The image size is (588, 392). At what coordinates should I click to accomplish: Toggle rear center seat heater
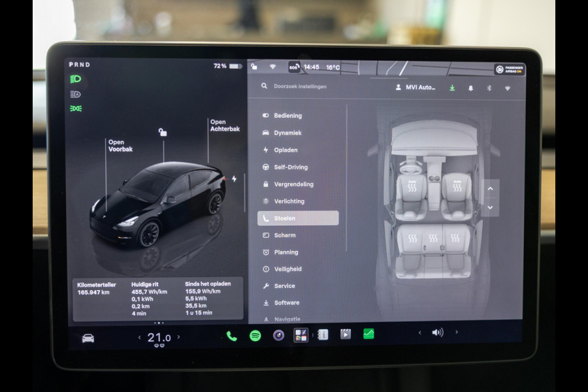pyautogui.click(x=433, y=238)
